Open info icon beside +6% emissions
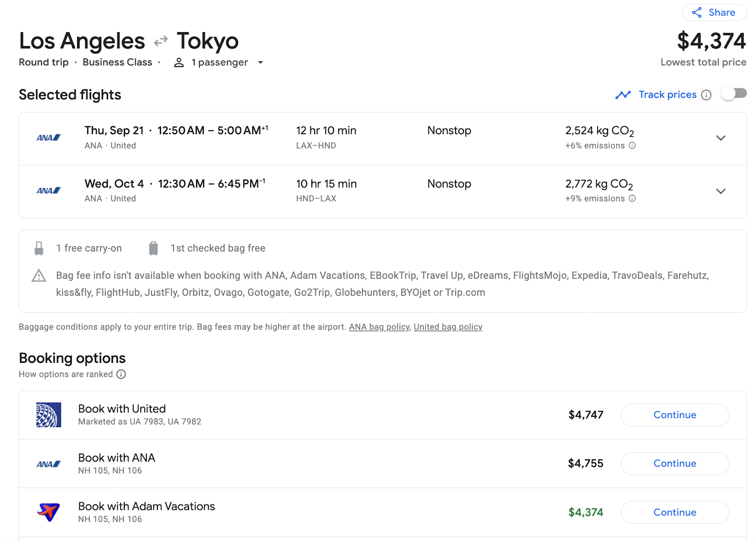 click(x=632, y=146)
